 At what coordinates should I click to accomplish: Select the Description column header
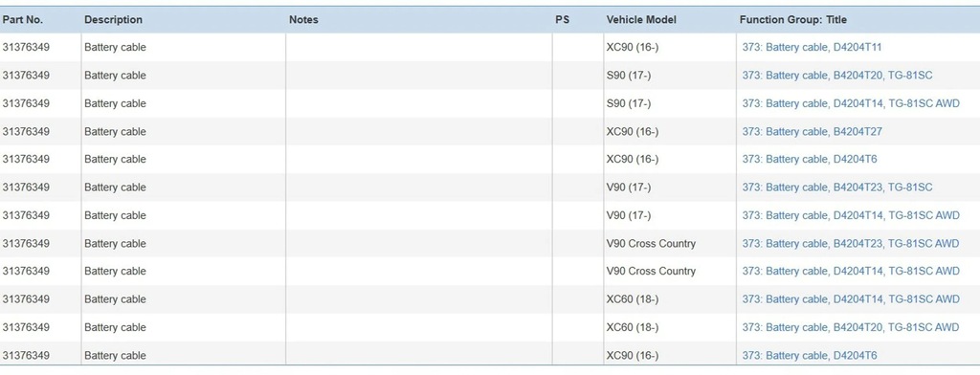pos(113,20)
